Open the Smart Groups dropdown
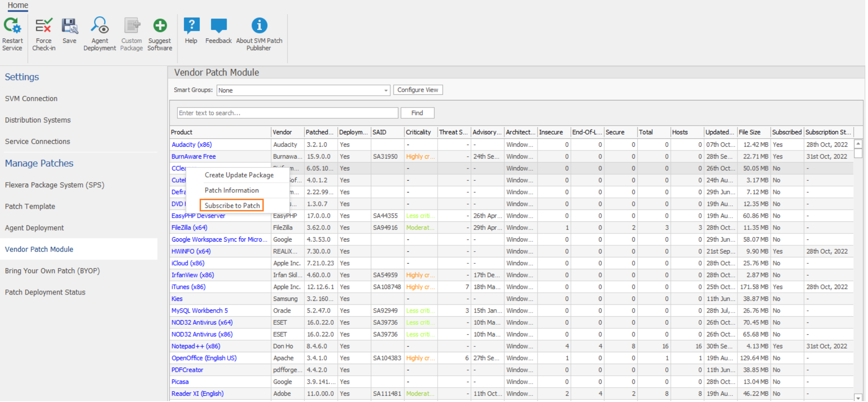 (x=303, y=90)
